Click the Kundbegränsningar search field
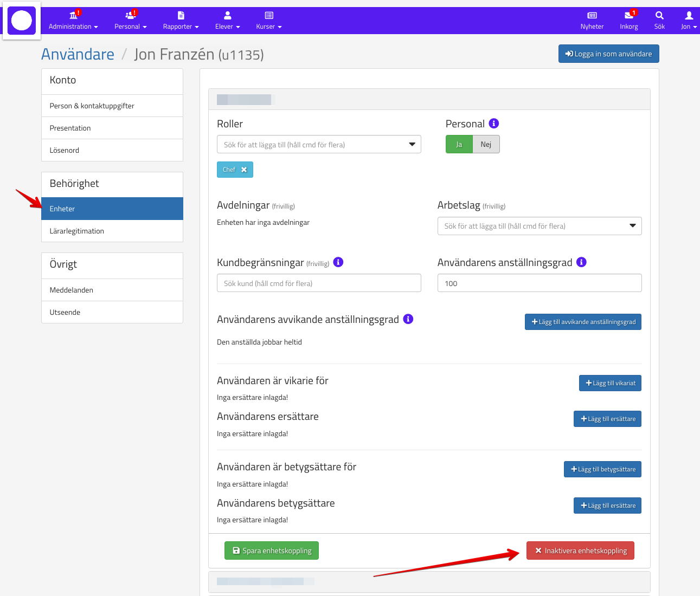The width and height of the screenshot is (700, 596). pos(319,283)
